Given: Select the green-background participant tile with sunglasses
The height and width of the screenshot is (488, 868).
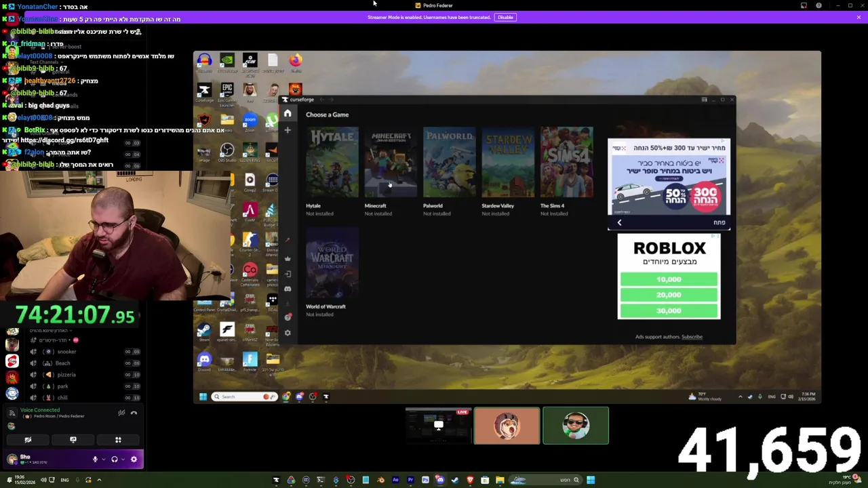Looking at the screenshot, I should tap(576, 426).
